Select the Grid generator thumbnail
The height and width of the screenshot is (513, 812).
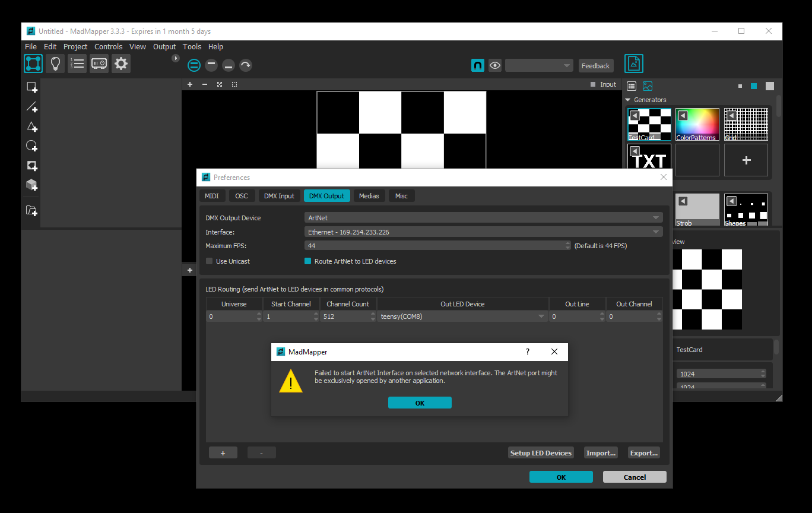(x=746, y=124)
